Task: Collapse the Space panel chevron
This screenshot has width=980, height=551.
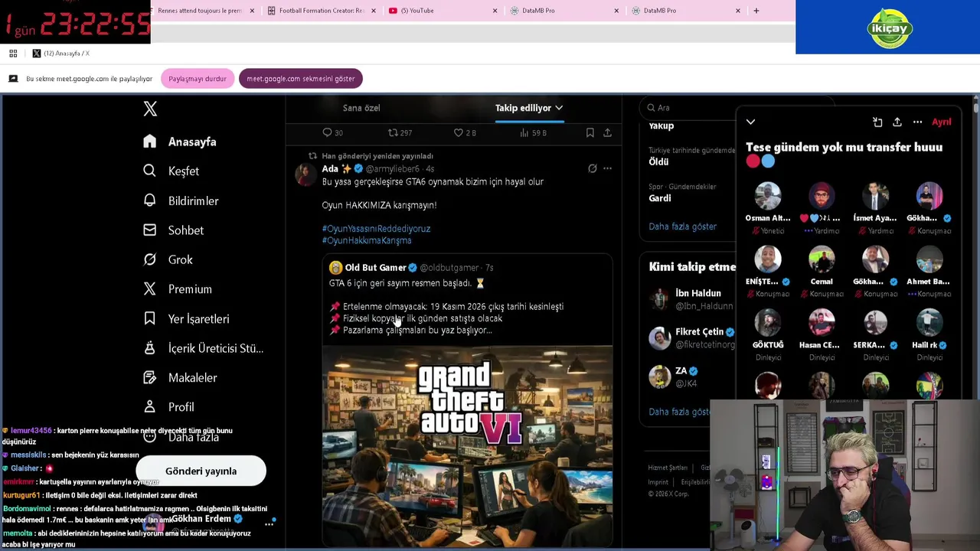Action: pos(750,122)
